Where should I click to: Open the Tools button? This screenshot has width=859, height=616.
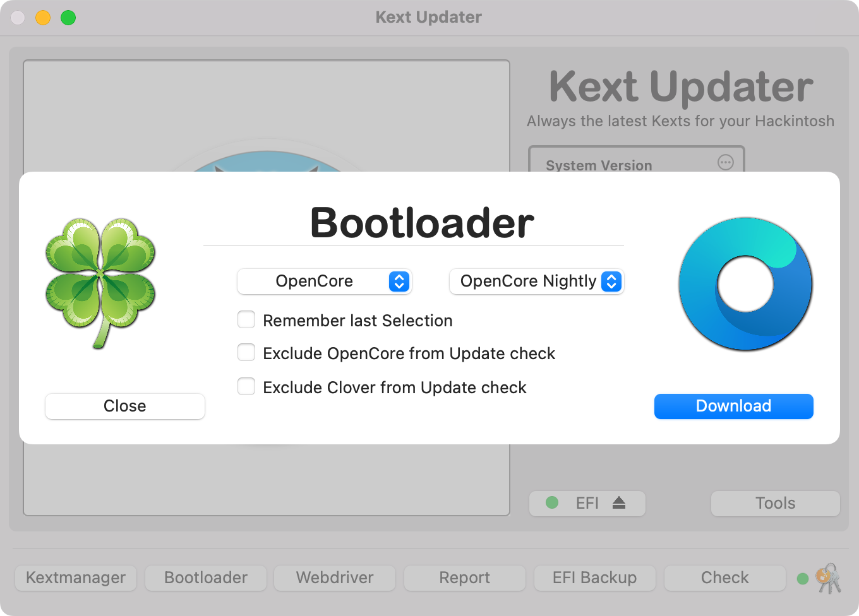tap(776, 504)
